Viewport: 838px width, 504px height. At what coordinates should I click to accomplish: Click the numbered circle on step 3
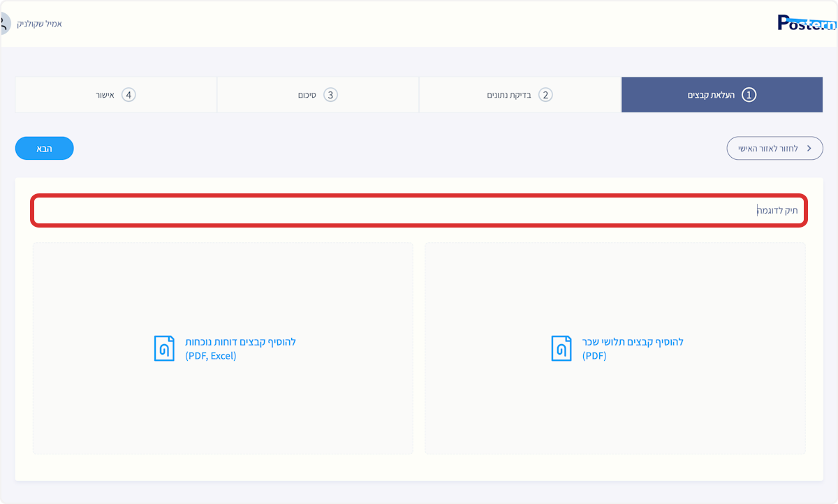[x=330, y=94]
